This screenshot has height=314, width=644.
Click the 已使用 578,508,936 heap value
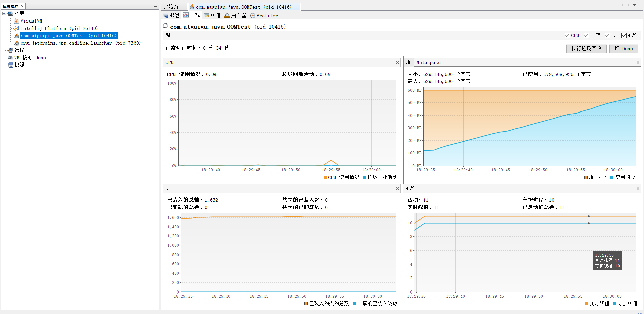tap(558, 74)
